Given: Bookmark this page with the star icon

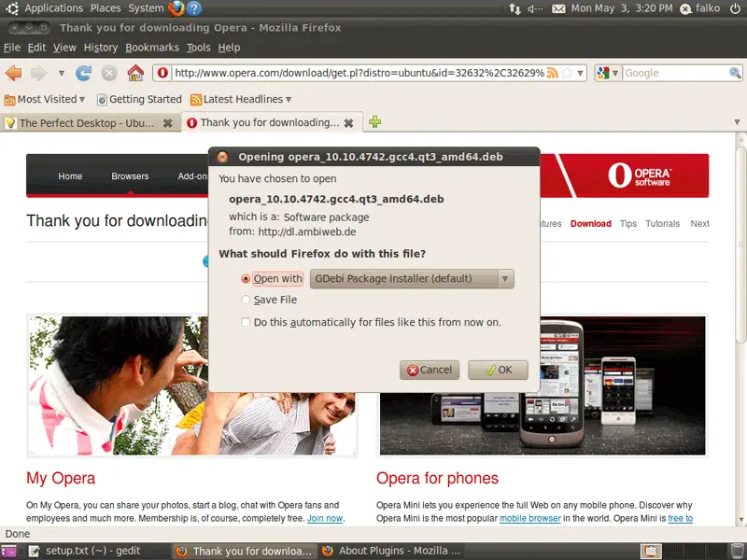Looking at the screenshot, I should click(x=567, y=73).
